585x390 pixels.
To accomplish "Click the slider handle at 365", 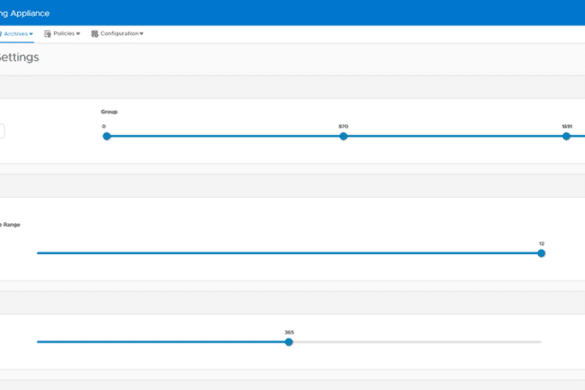I will pyautogui.click(x=289, y=342).
